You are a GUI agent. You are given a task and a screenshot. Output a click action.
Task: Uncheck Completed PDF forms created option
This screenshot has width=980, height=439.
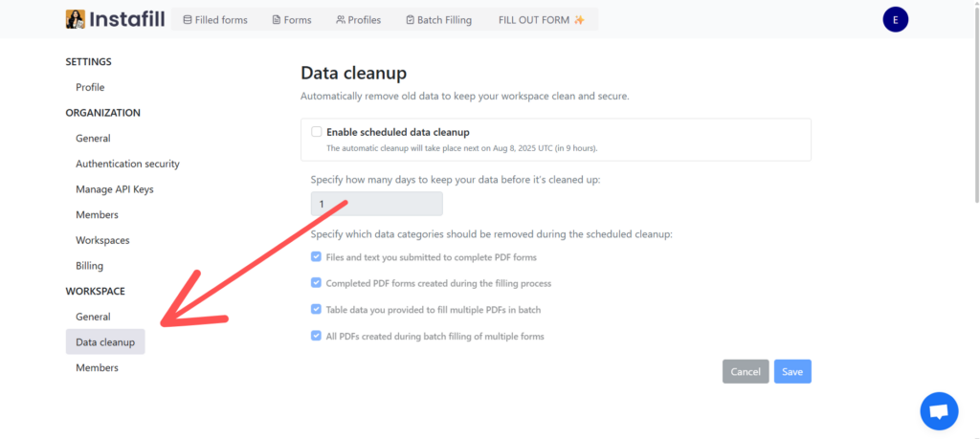coord(316,283)
